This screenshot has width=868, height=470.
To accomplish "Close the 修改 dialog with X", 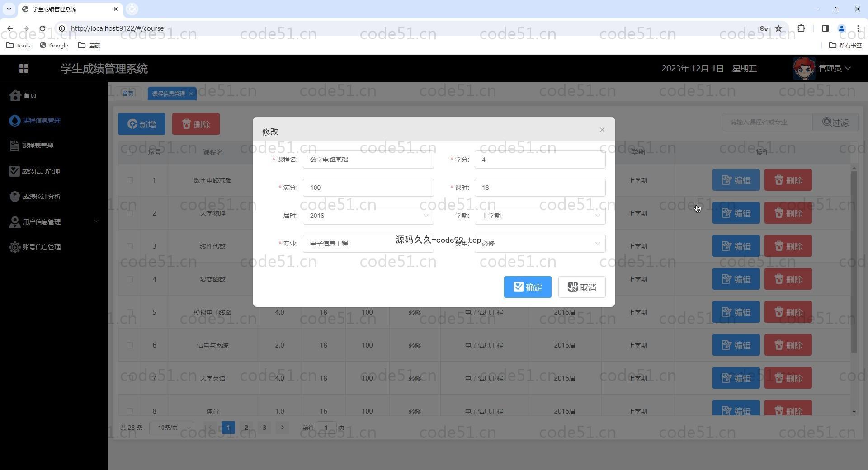I will 602,130.
